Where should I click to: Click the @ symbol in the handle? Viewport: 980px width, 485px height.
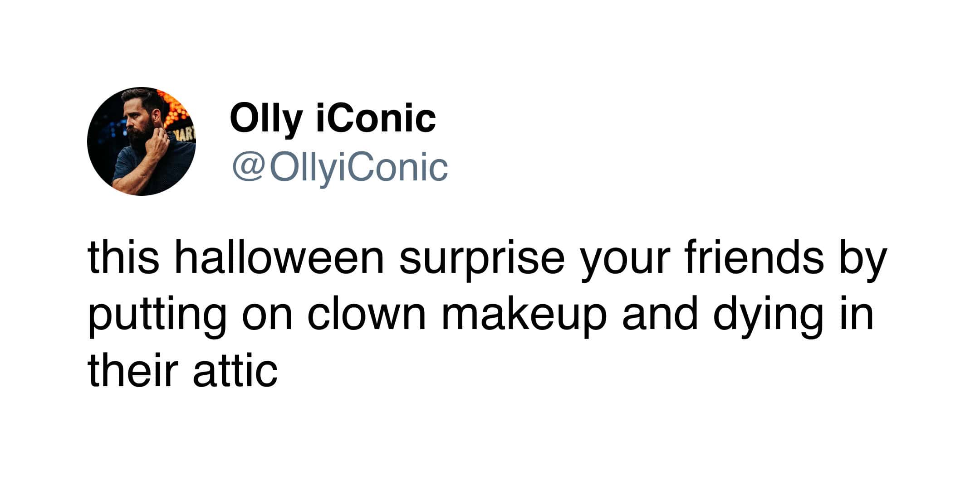pyautogui.click(x=249, y=169)
